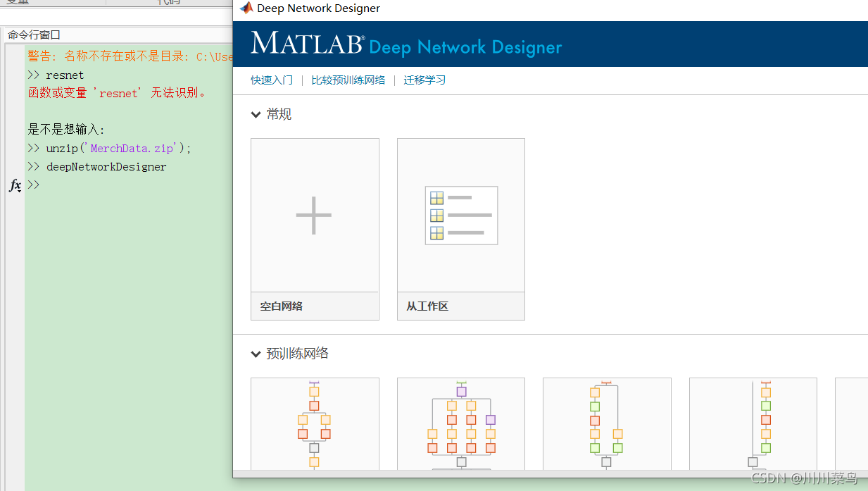Viewport: 868px width, 491px height.
Task: Click the MATLAB logo icon in title bar
Action: tap(246, 8)
